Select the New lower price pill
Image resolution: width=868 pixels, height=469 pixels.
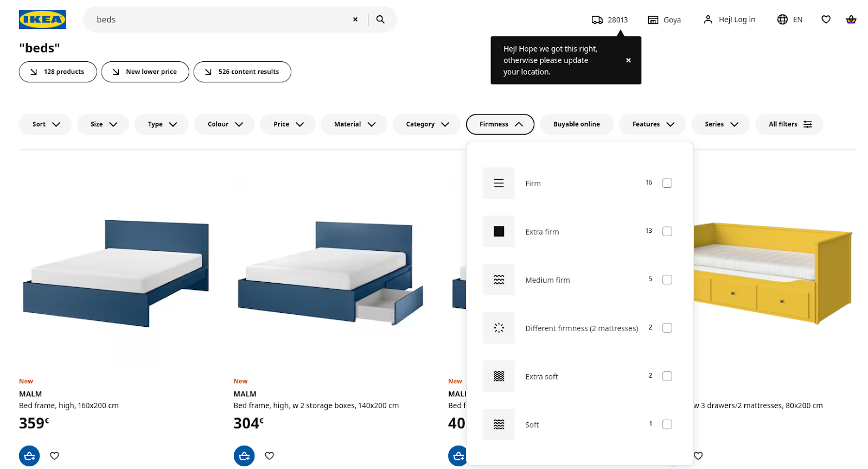point(145,72)
